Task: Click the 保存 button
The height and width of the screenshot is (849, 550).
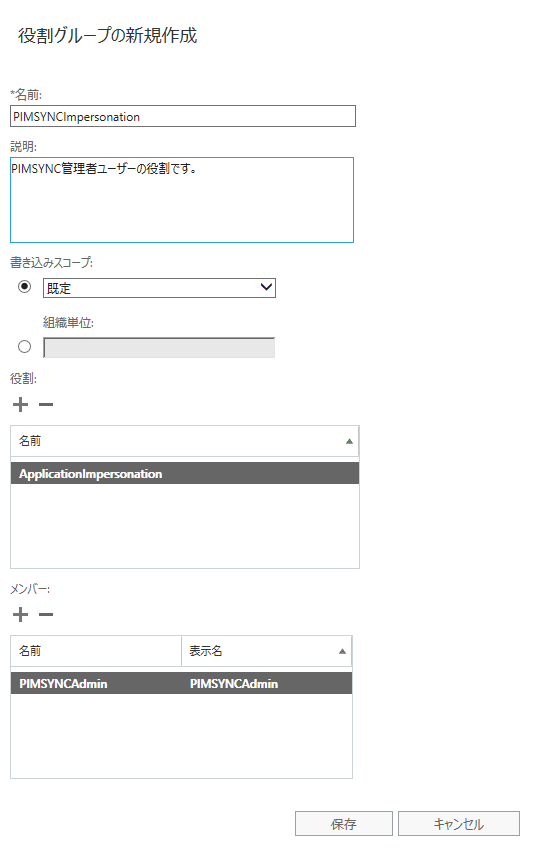Action: [x=344, y=824]
